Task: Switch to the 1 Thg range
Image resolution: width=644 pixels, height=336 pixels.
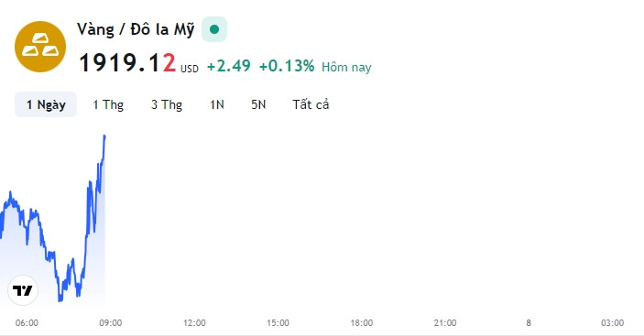Action: [x=108, y=104]
